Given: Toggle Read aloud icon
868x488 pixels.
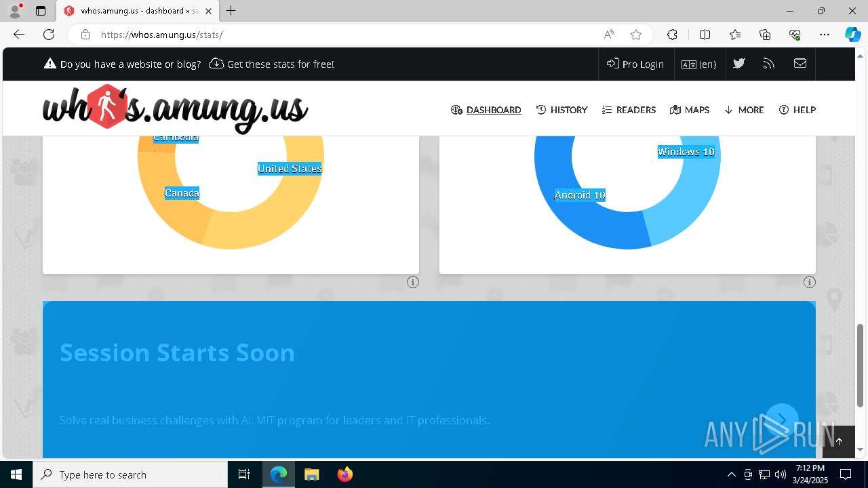Looking at the screenshot, I should pos(609,35).
